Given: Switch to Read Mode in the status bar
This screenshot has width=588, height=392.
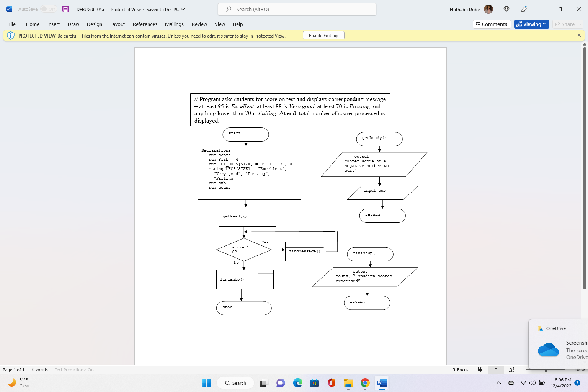Looking at the screenshot, I should pos(481,369).
